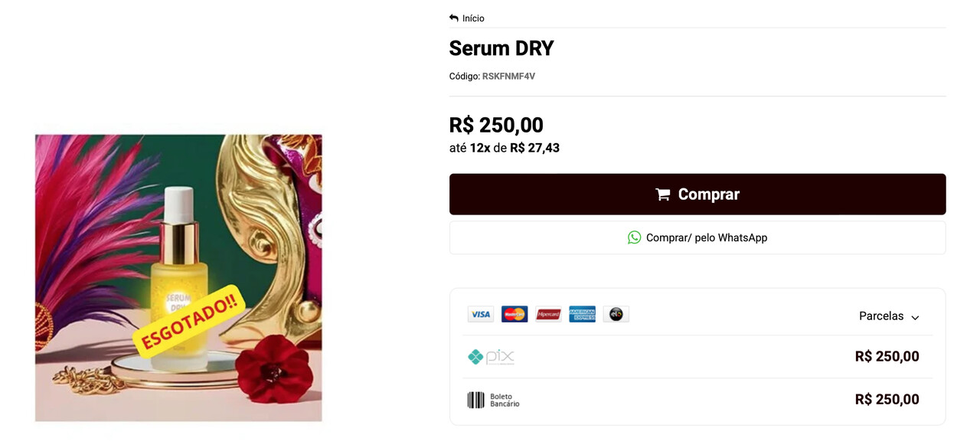Click the Serum DRY product title
This screenshot has width=980, height=448.
(x=501, y=48)
